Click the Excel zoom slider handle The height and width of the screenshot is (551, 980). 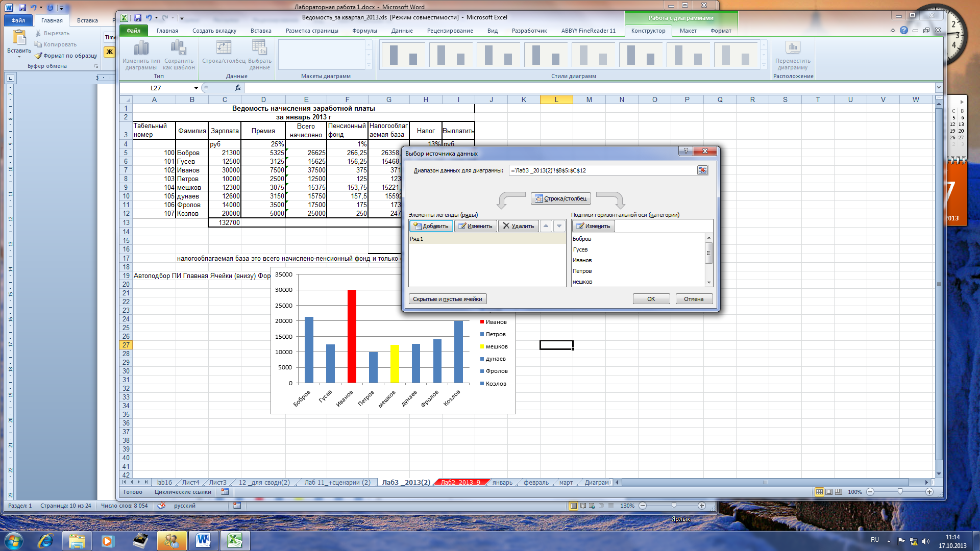(900, 492)
